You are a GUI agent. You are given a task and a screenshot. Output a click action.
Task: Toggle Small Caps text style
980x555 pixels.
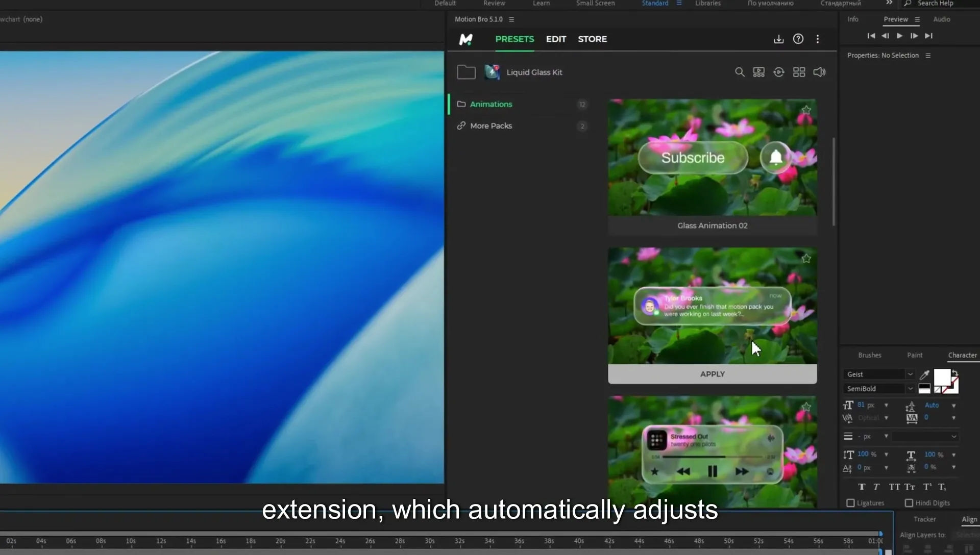coord(910,487)
